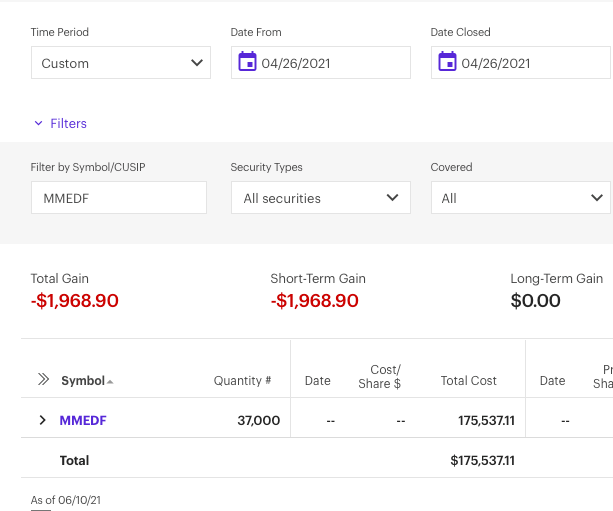613x511 pixels.
Task: Click the Total Gain amount value
Action: pyautogui.click(x=75, y=301)
